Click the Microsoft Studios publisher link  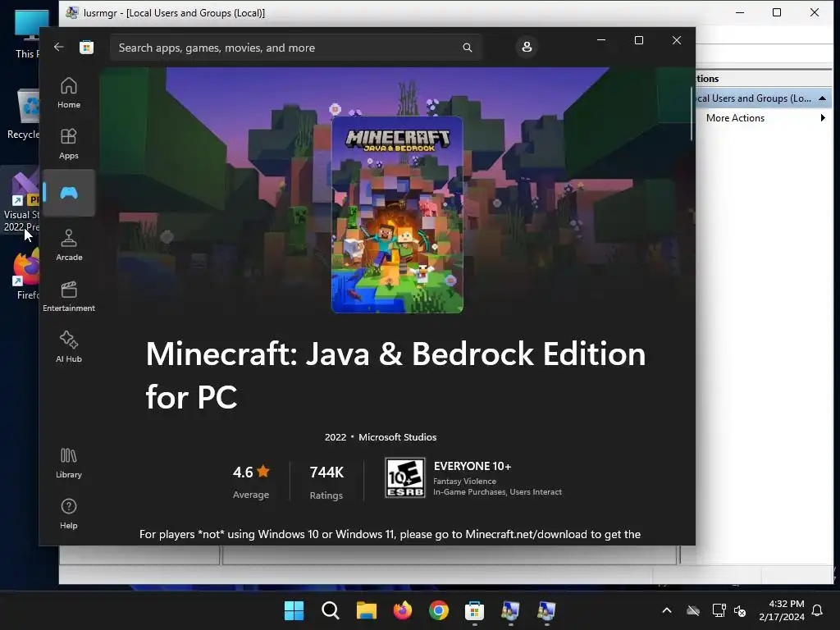pos(398,437)
